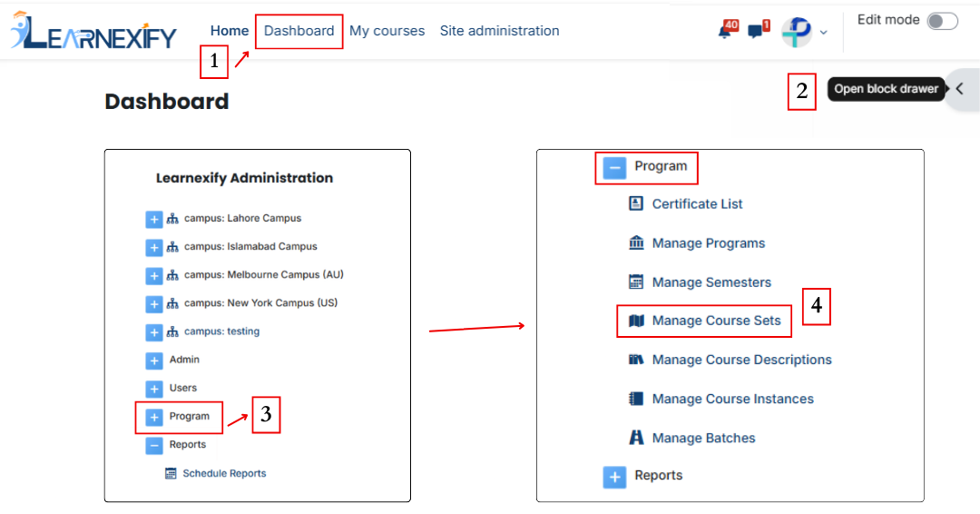
Task: Click the Melbourne Campus sitemap icon
Action: 172,275
